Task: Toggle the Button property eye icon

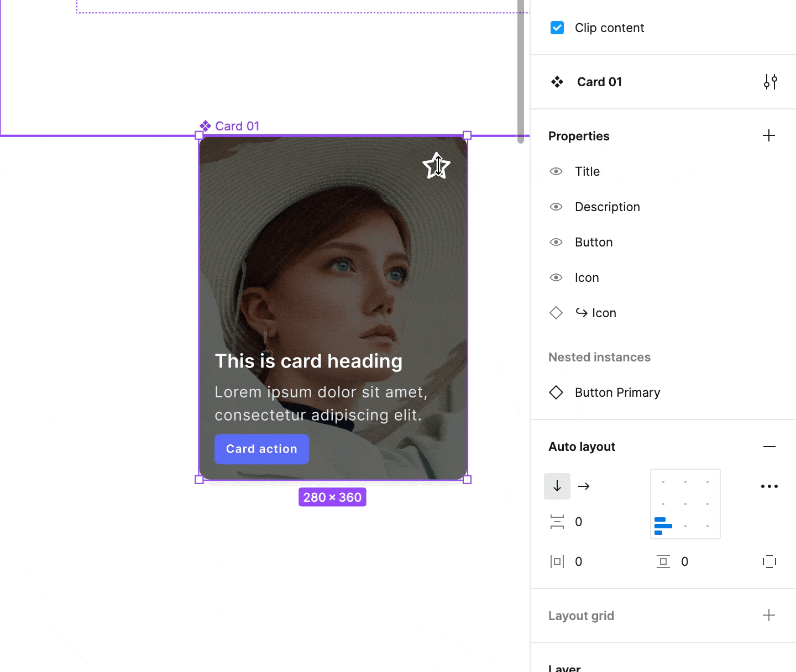Action: (556, 242)
